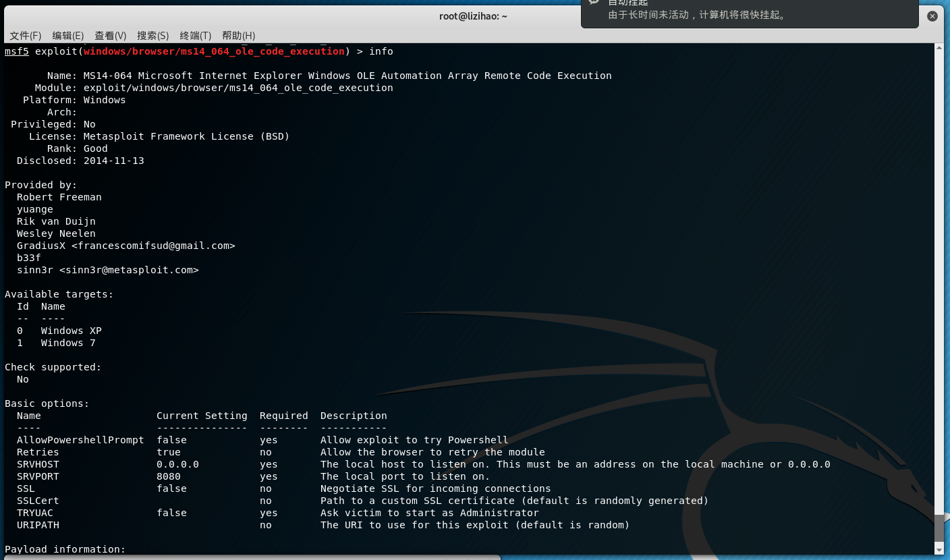950x560 pixels.
Task: Click the 'Retries' option name
Action: [38, 452]
